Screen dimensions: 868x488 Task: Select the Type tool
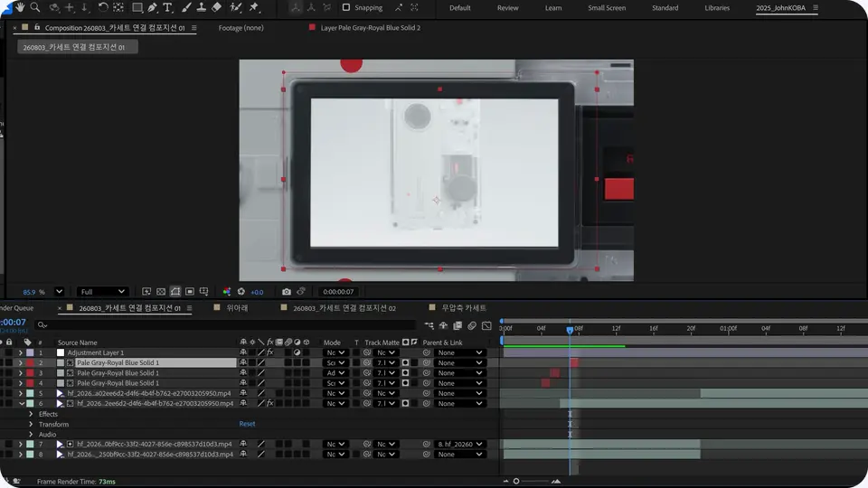(x=168, y=7)
